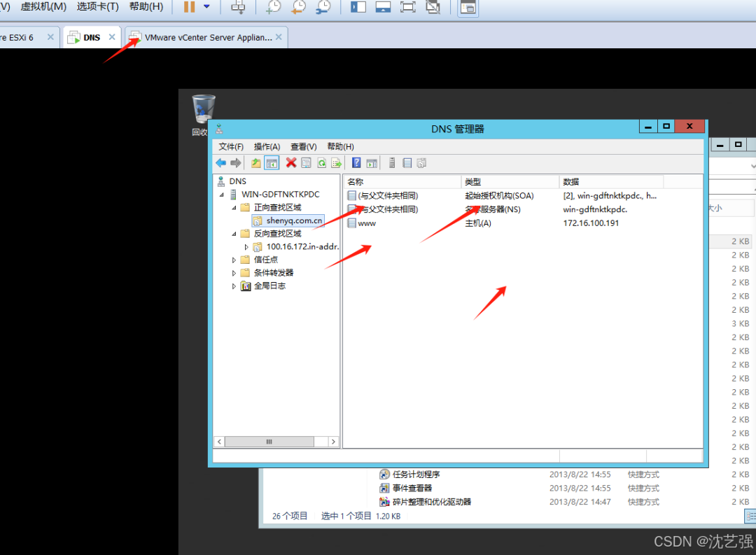Pause the virtual machine with orange pause button
756x555 pixels.
click(x=190, y=7)
